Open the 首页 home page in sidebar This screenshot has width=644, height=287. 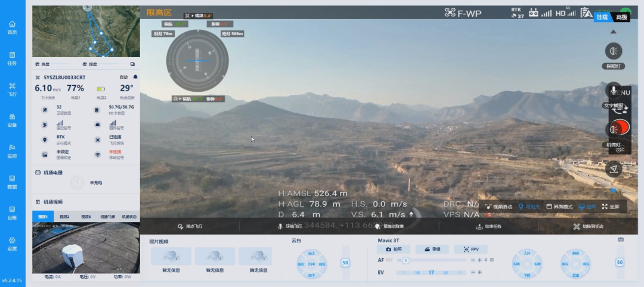click(x=12, y=27)
